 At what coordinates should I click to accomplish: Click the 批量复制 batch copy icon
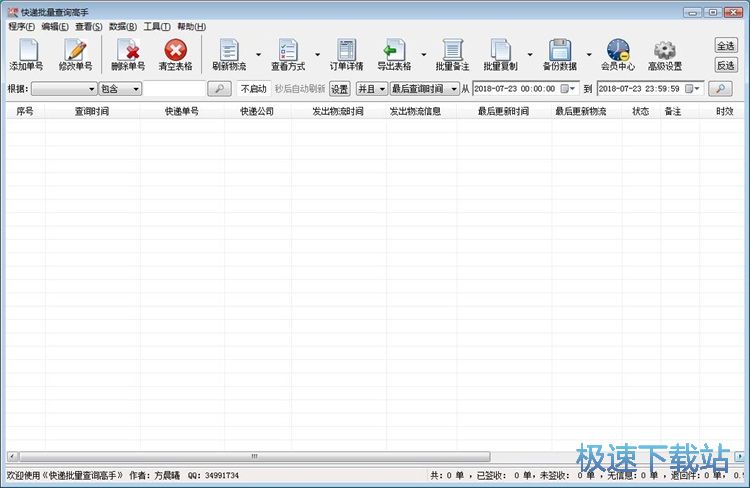500,50
